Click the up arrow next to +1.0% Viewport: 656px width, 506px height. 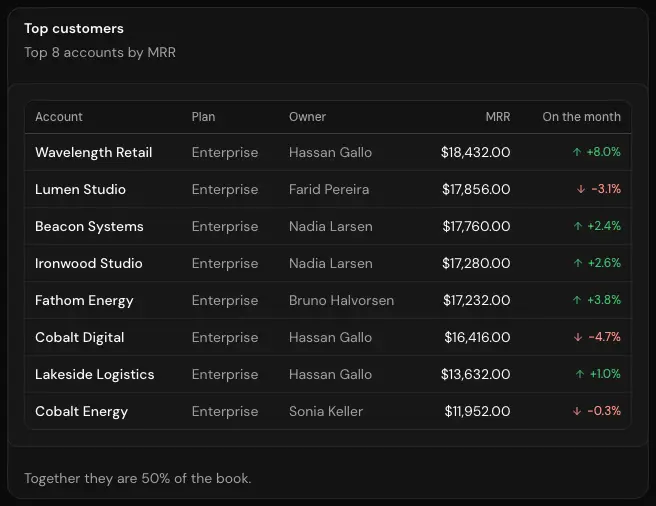[579, 374]
